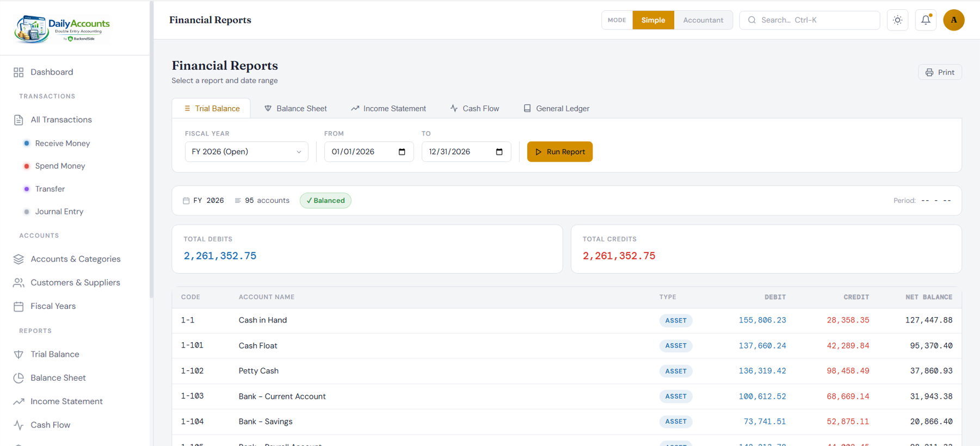This screenshot has width=980, height=446.
Task: Select the Trial Balance tab
Action: tap(211, 108)
